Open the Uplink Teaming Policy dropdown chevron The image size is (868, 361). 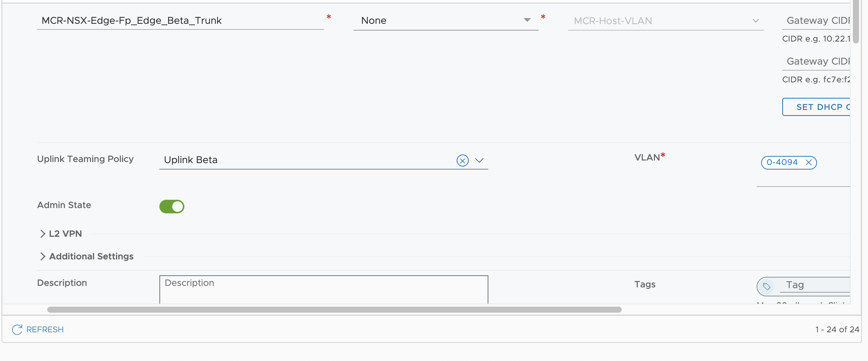coord(479,160)
